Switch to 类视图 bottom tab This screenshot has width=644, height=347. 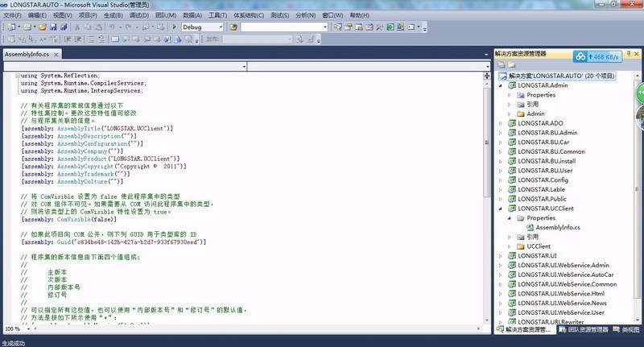(x=626, y=329)
